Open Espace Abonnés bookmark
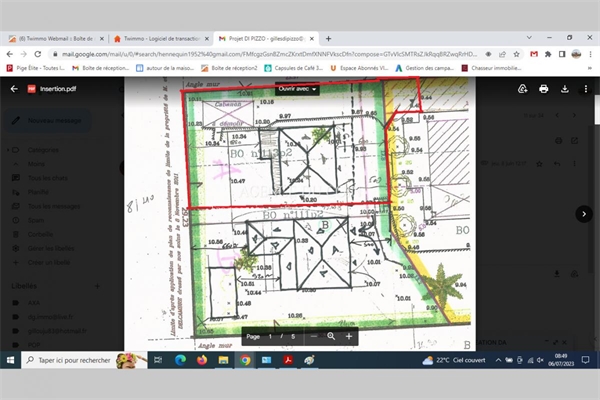The width and height of the screenshot is (600, 400). pos(359,68)
